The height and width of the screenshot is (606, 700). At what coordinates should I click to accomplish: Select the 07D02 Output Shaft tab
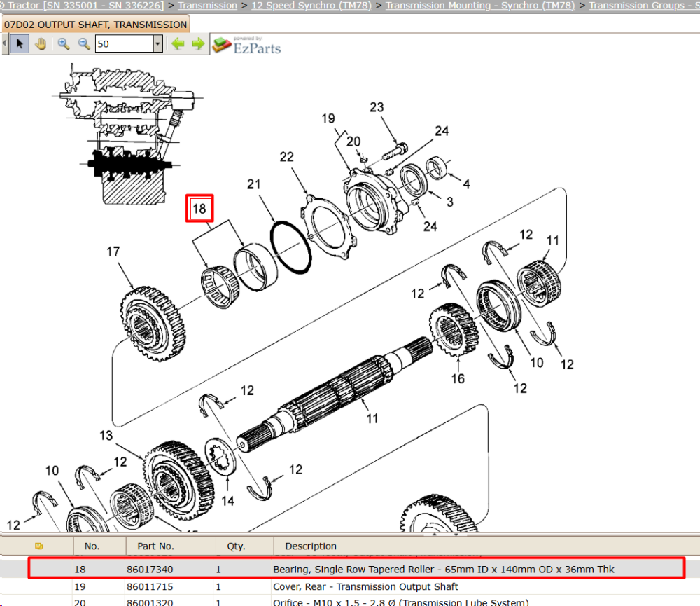click(95, 25)
